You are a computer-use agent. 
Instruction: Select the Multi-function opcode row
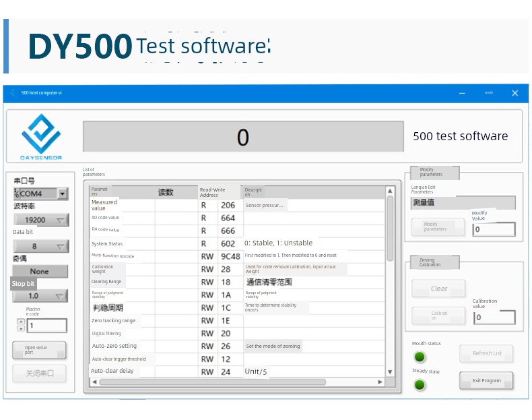coord(237,257)
